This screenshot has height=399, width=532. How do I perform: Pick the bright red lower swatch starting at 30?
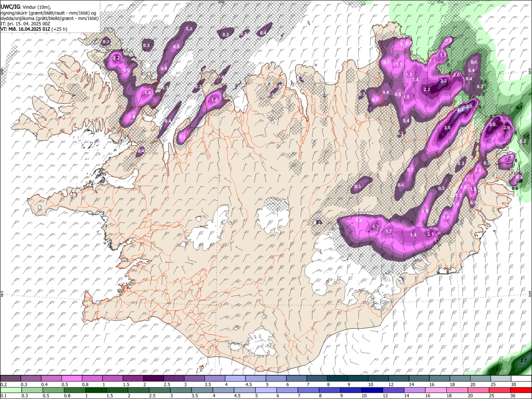tap(521, 390)
